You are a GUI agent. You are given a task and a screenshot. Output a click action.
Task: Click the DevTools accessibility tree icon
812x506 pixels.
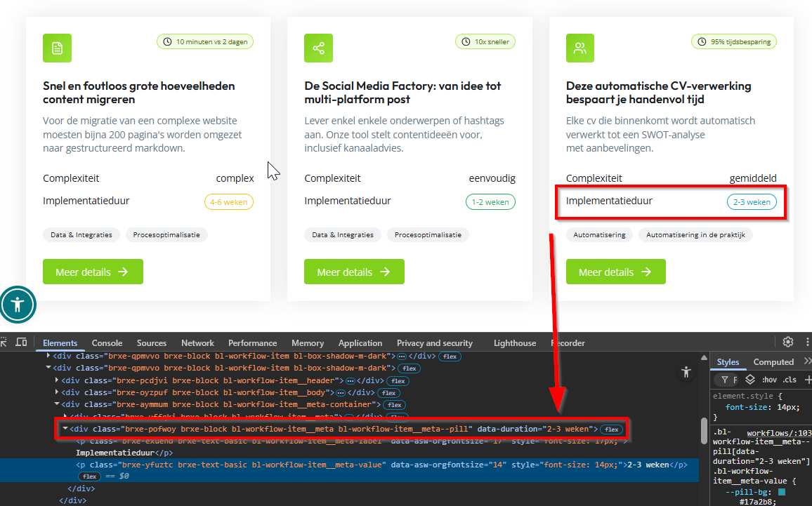[x=686, y=373]
